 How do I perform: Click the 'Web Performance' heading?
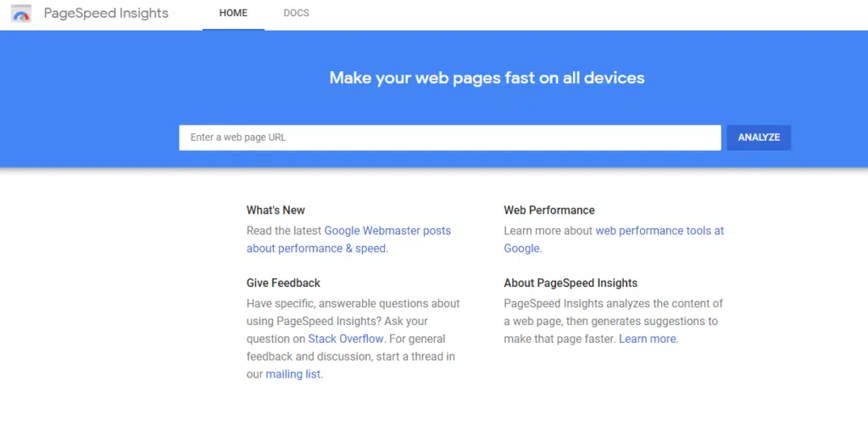click(x=549, y=210)
